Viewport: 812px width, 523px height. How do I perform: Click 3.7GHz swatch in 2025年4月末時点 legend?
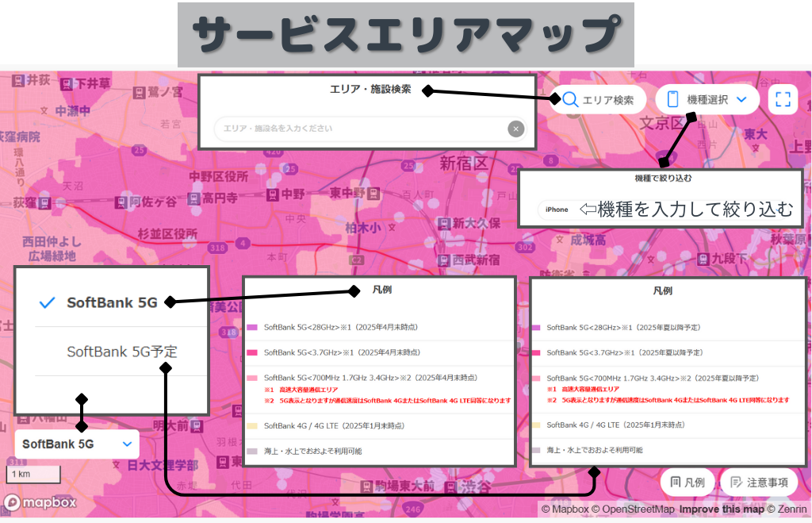click(x=252, y=352)
